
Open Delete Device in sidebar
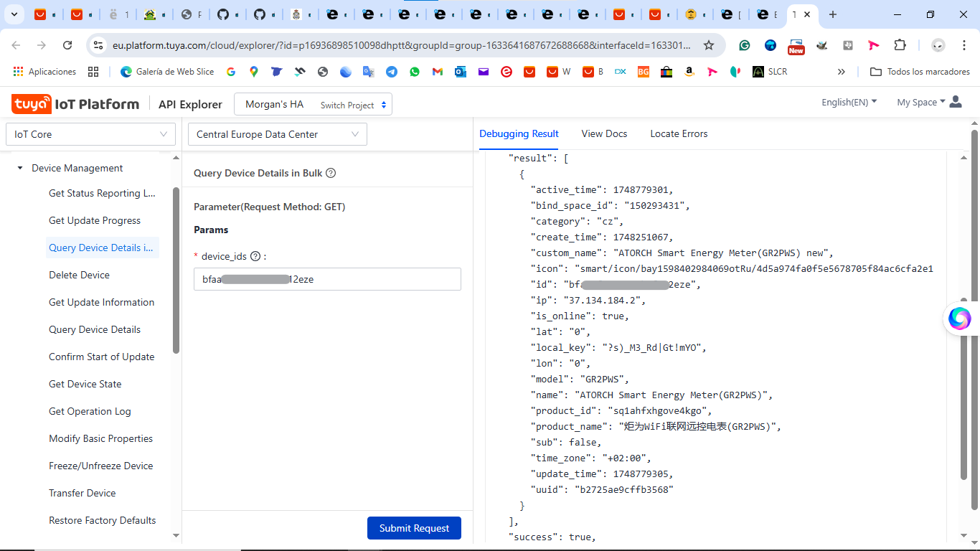pos(79,275)
